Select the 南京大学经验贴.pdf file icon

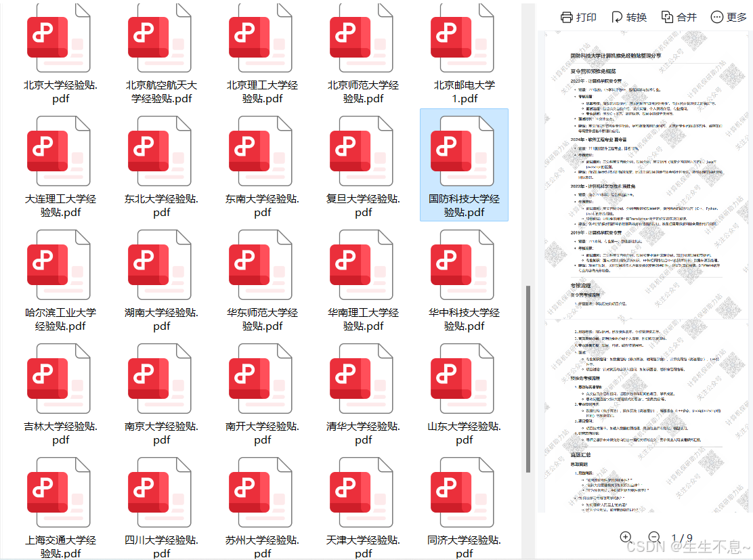159,379
